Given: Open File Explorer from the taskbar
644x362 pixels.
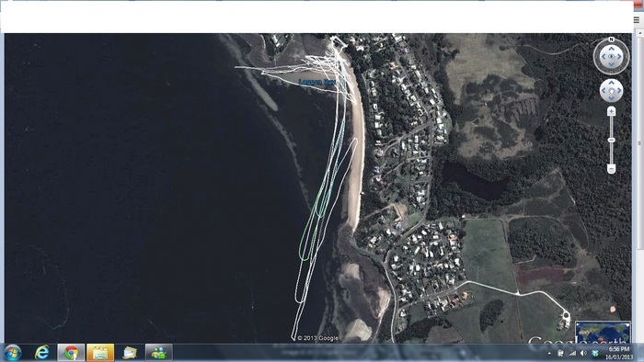Looking at the screenshot, I should pos(100,353).
